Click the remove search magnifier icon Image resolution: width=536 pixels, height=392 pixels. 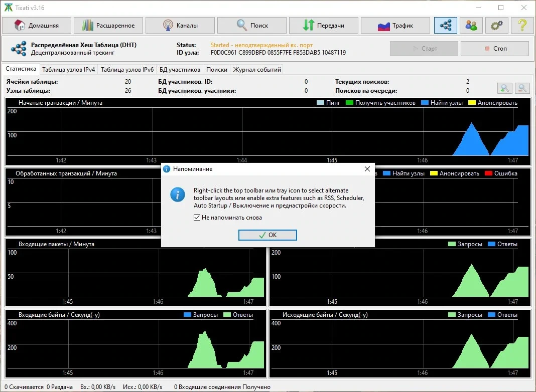click(522, 88)
